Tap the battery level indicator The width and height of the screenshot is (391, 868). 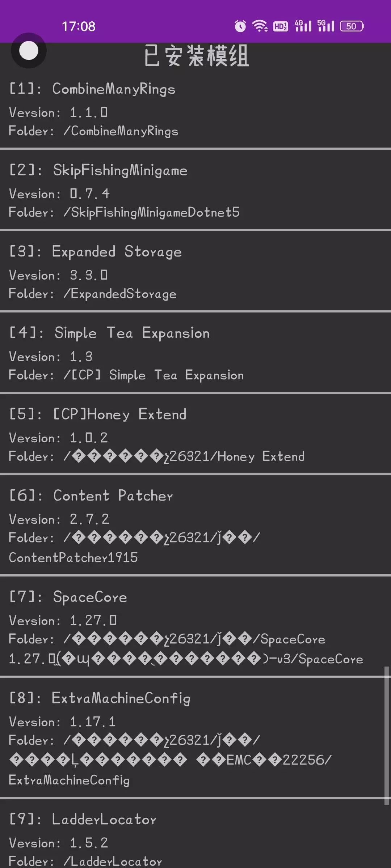[352, 26]
